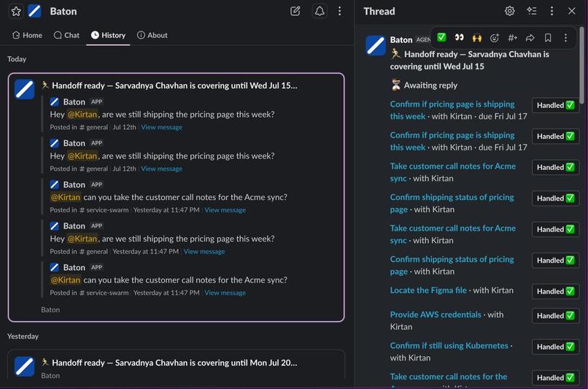Screen dimensions: 588x389
Task: Click the Thread panel vertical scrollbar
Action: pyautogui.click(x=581, y=65)
